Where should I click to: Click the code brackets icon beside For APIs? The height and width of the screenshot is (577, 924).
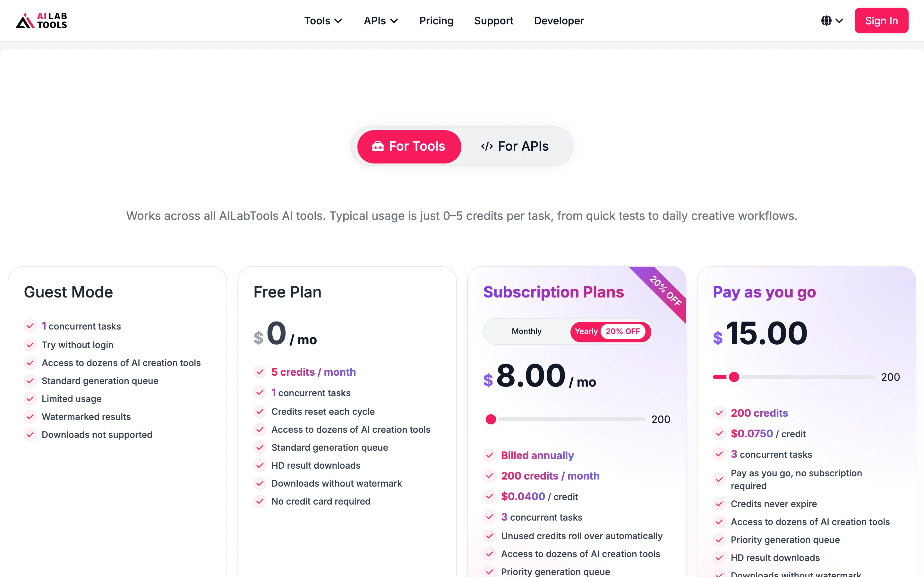click(487, 146)
